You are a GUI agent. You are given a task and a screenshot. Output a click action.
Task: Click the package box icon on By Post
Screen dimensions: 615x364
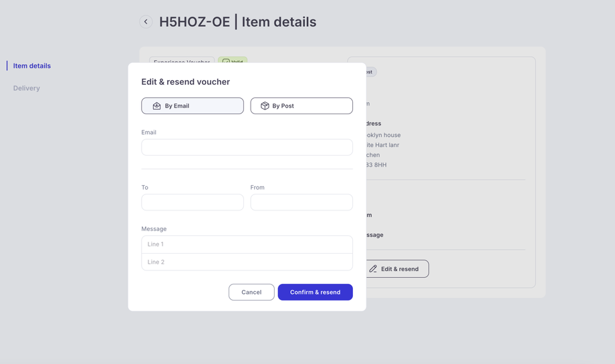click(265, 106)
